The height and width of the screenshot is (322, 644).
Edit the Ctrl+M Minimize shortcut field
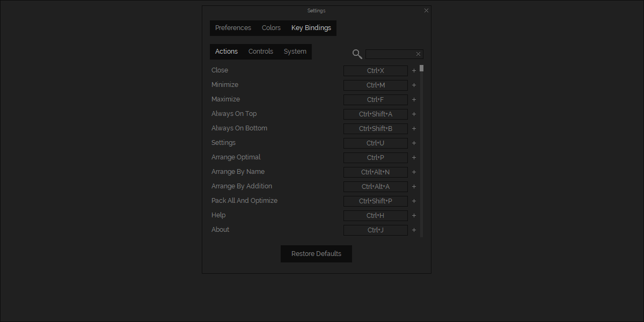pyautogui.click(x=375, y=85)
